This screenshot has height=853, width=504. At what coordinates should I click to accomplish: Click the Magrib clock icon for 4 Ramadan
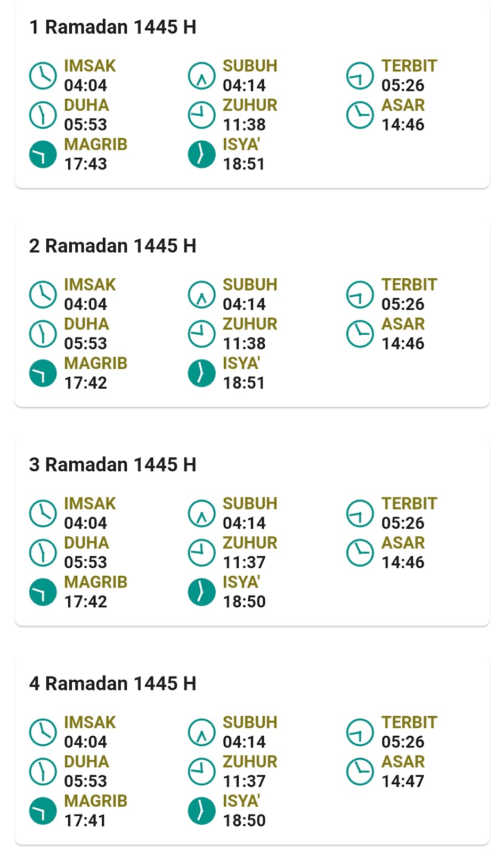coord(43,810)
